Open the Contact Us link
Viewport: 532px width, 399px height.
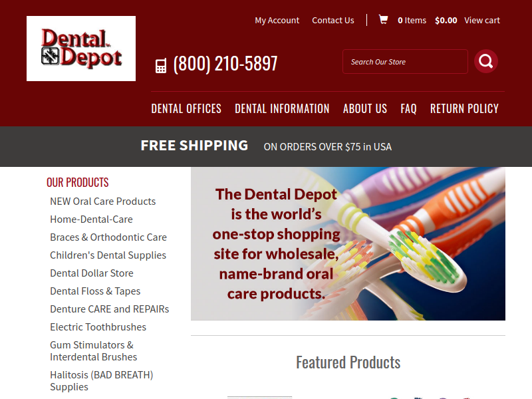(333, 21)
